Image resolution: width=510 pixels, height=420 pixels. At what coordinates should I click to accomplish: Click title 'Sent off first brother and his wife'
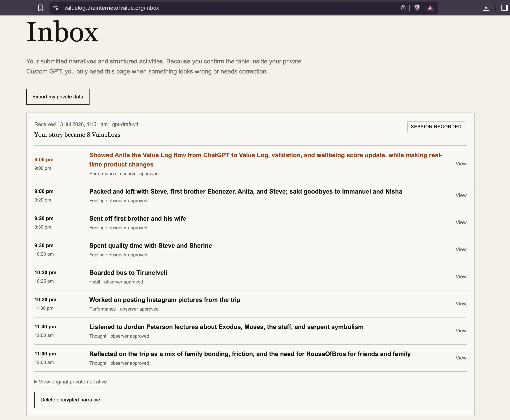[x=138, y=219]
